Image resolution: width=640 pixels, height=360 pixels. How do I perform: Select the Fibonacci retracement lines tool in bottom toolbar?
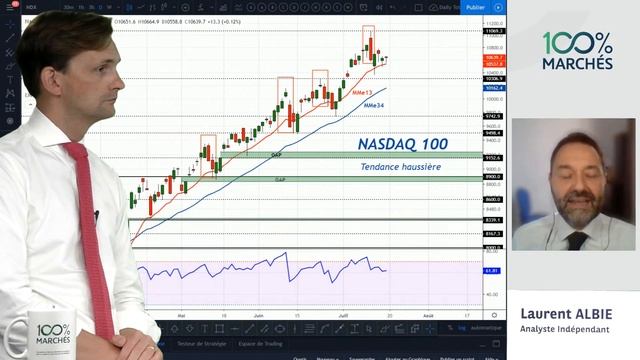click(x=310, y=329)
